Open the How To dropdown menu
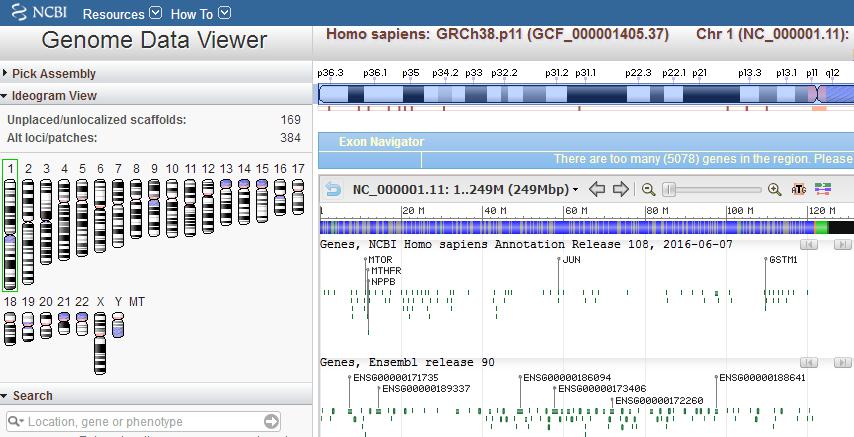The width and height of the screenshot is (854, 437). click(200, 14)
